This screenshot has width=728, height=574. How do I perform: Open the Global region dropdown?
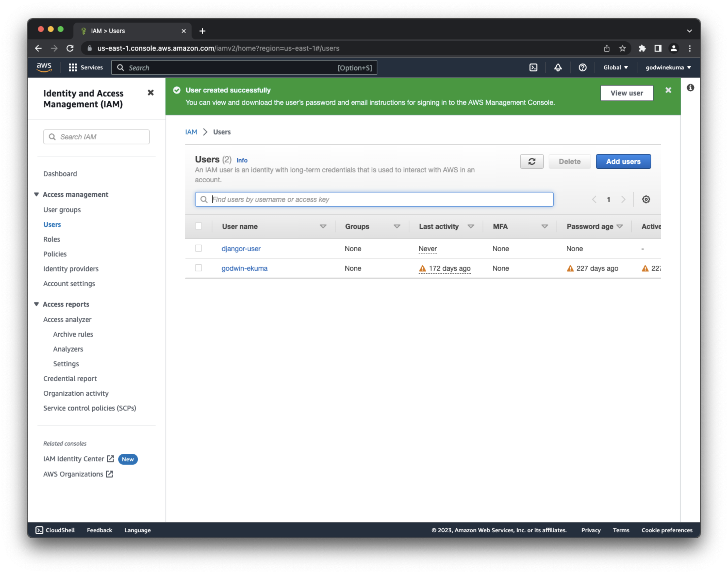pyautogui.click(x=615, y=67)
